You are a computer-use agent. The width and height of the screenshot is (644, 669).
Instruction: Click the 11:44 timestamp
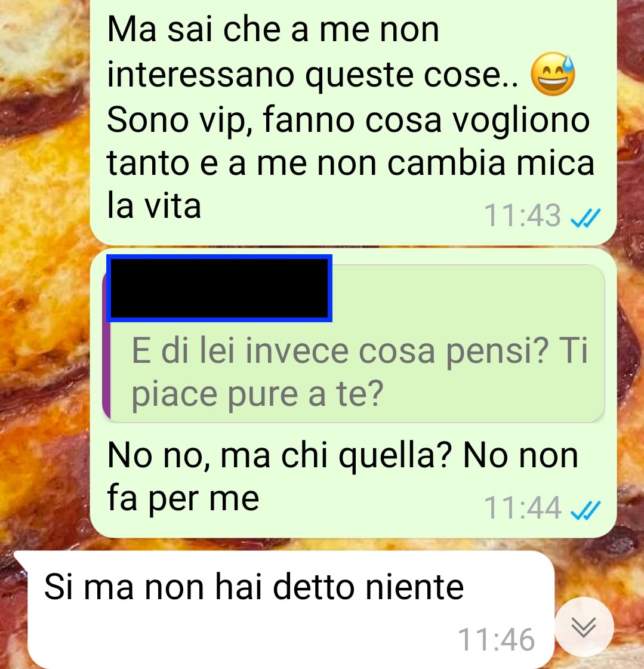click(x=522, y=508)
